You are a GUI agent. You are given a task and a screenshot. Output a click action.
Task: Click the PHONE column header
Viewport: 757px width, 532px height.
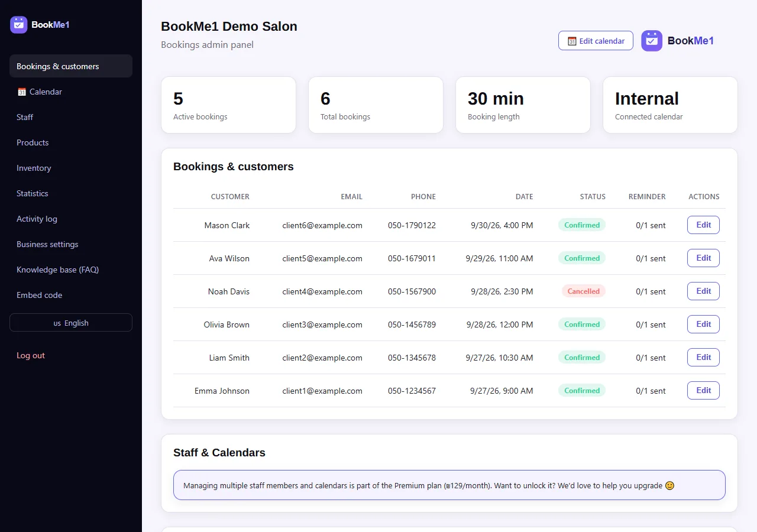pyautogui.click(x=423, y=197)
